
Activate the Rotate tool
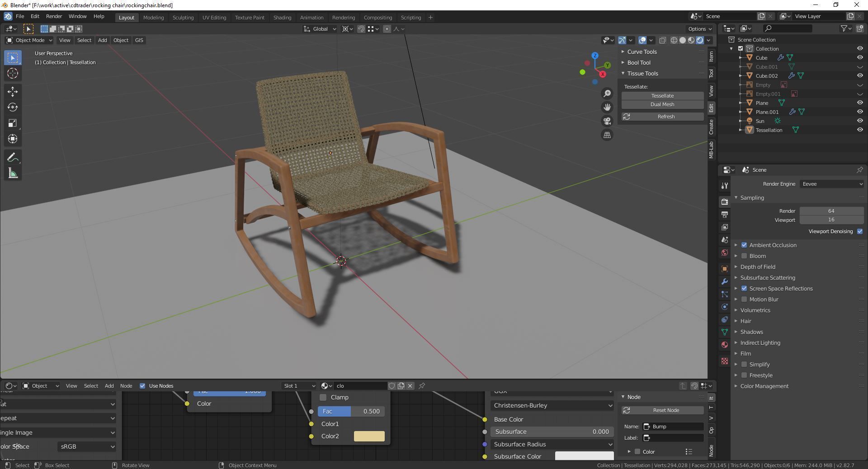pos(13,108)
